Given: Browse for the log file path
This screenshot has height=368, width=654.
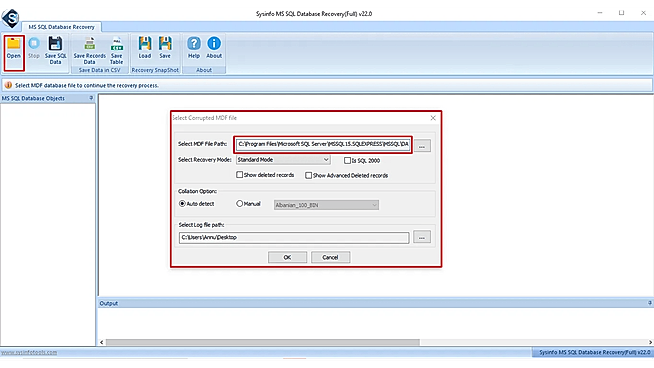Looking at the screenshot, I should pos(422,237).
